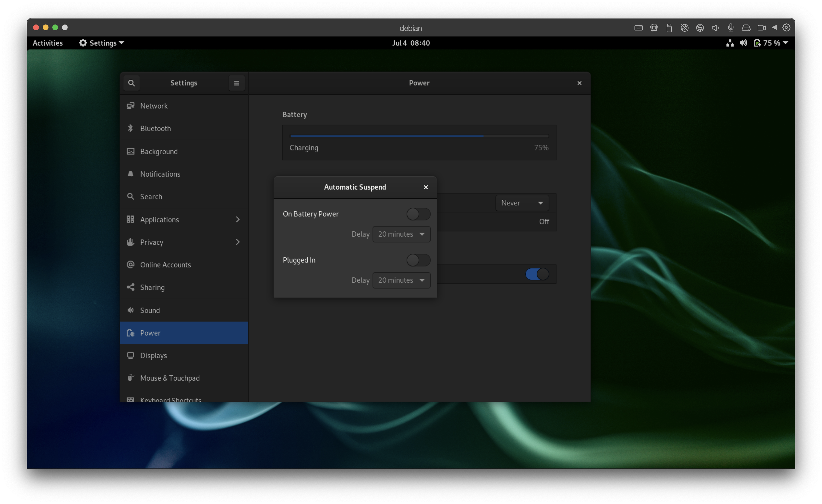Viewport: 822px width, 504px height.
Task: Open the Never dropdown in Power panel
Action: point(522,203)
